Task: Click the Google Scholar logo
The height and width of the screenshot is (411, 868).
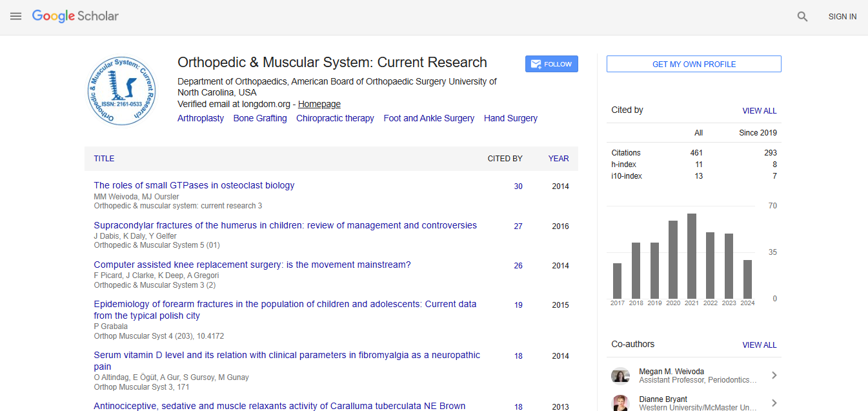Action: (76, 16)
